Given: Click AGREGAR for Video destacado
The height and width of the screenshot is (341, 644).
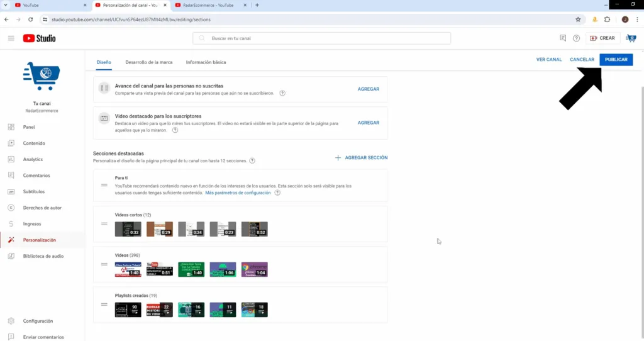Looking at the screenshot, I should [369, 123].
